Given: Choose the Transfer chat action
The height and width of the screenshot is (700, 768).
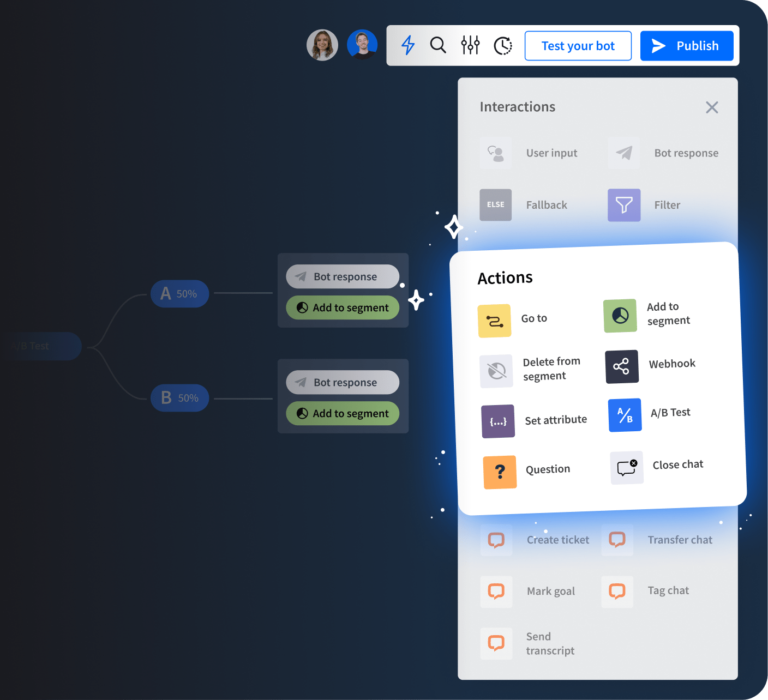Looking at the screenshot, I should click(x=617, y=539).
